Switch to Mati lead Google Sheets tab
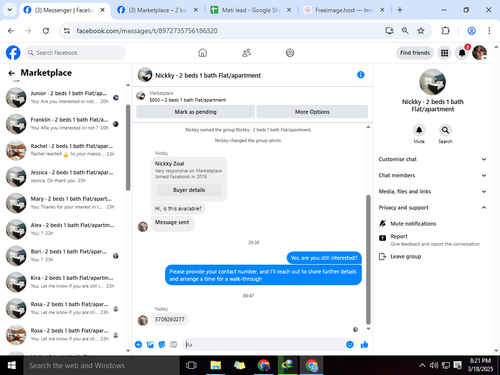This screenshot has height=375, width=500. click(x=251, y=10)
